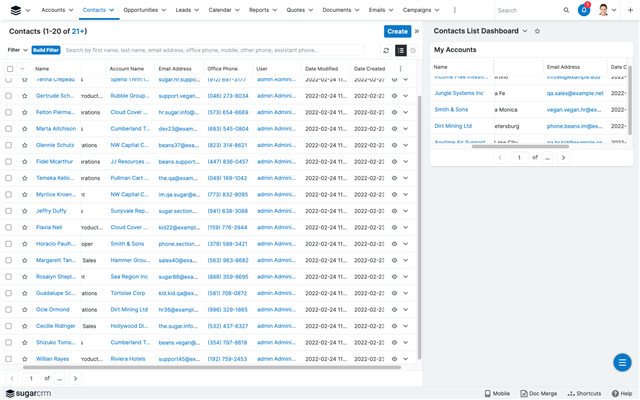640x400 pixels.
Task: Open the Jungle Systems Inc account link
Action: point(458,93)
